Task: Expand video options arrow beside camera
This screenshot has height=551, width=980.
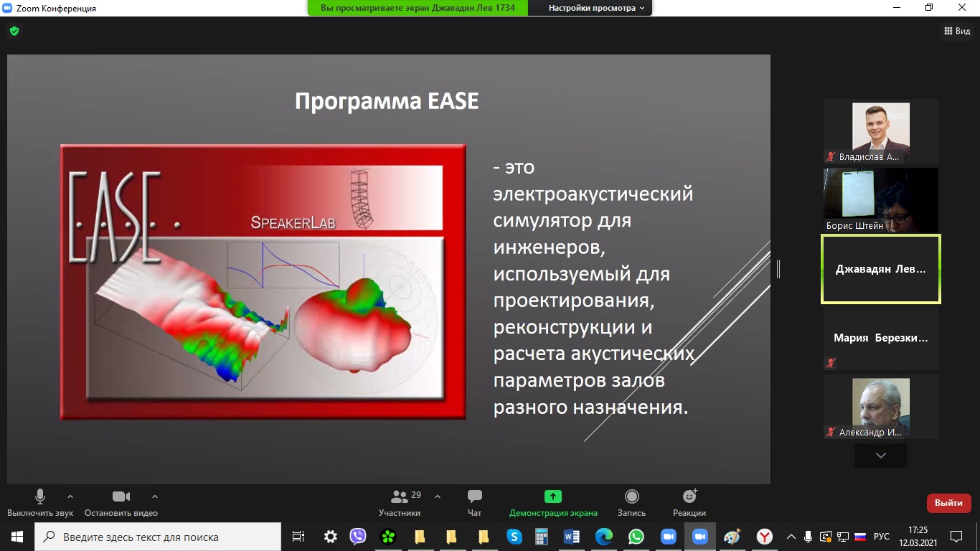Action: (x=154, y=496)
